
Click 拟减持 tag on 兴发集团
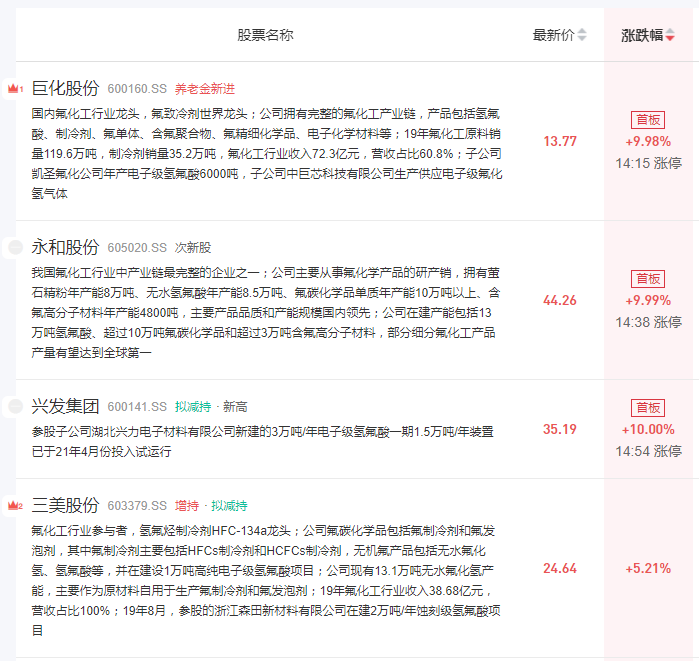pos(193,407)
